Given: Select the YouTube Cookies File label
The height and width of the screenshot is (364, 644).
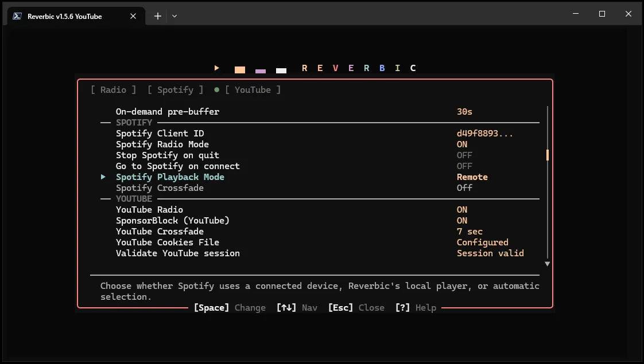Looking at the screenshot, I should click(x=168, y=242).
